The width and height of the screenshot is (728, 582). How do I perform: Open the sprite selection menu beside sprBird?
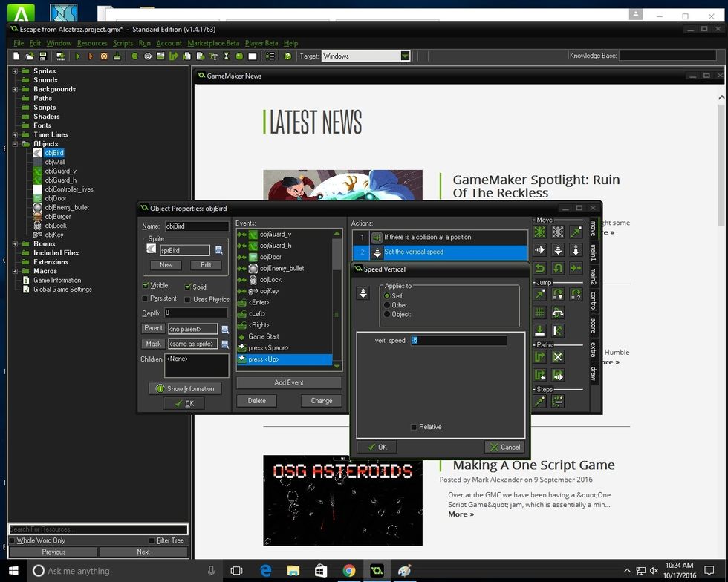click(x=218, y=250)
